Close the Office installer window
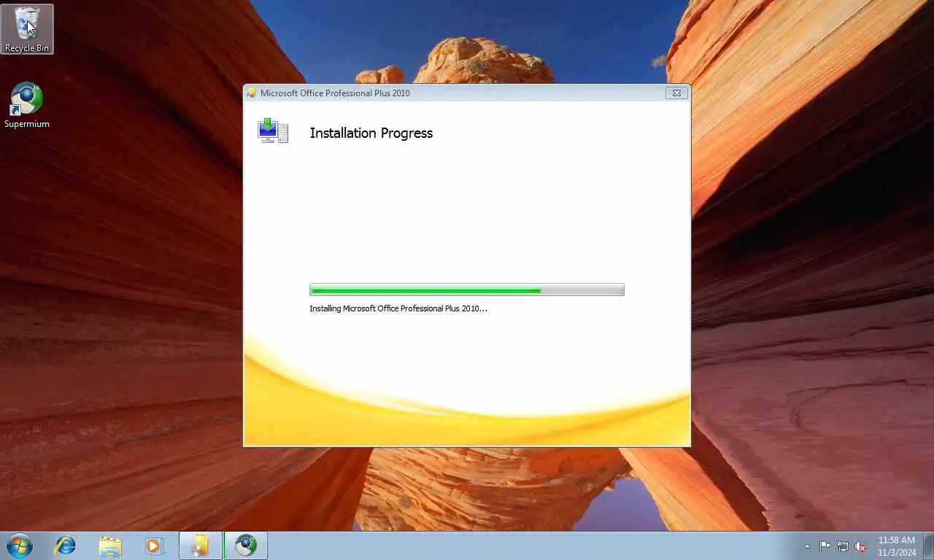Image resolution: width=934 pixels, height=560 pixels. [x=676, y=93]
